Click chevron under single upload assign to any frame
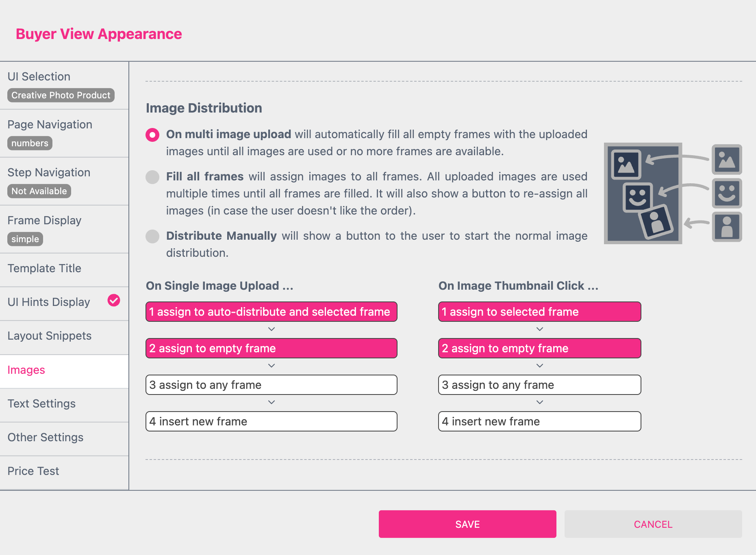756x555 pixels. [x=272, y=402]
